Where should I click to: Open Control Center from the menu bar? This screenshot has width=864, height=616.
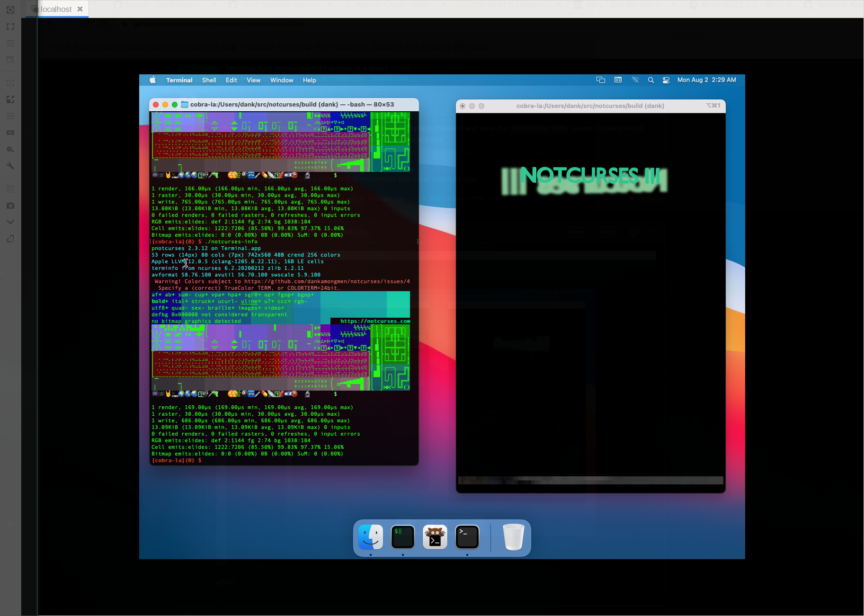[666, 80]
